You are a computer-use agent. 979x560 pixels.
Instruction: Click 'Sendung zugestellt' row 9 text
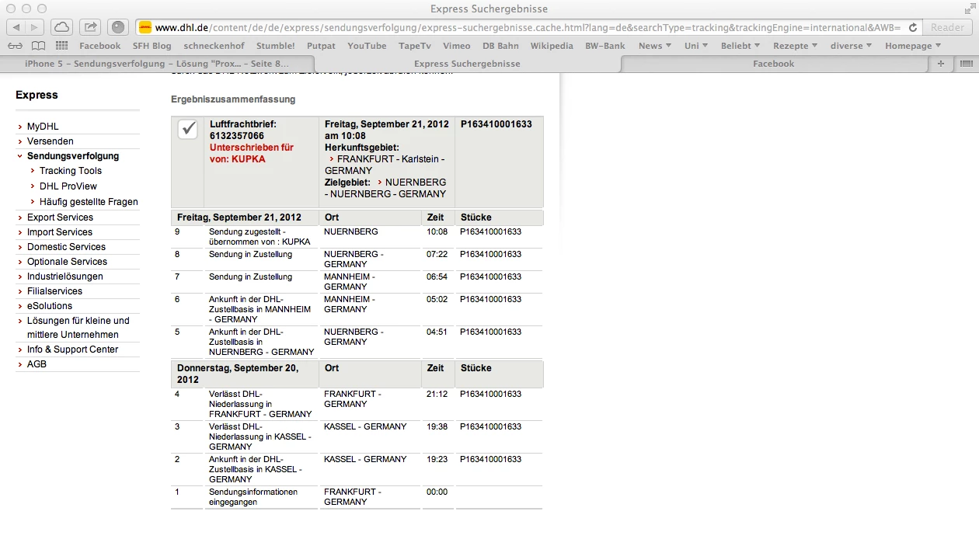point(260,236)
